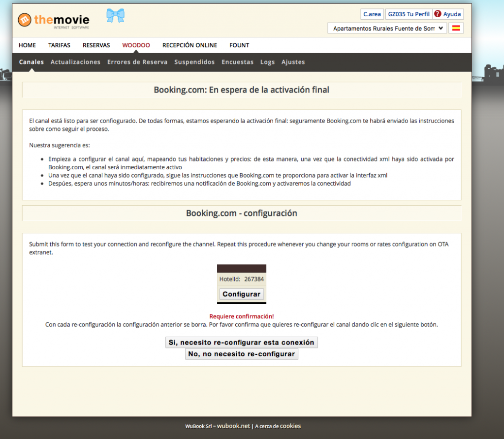Screen dimensions: 504x439
Task: Click the HotelId 267384 field
Action: click(x=242, y=279)
